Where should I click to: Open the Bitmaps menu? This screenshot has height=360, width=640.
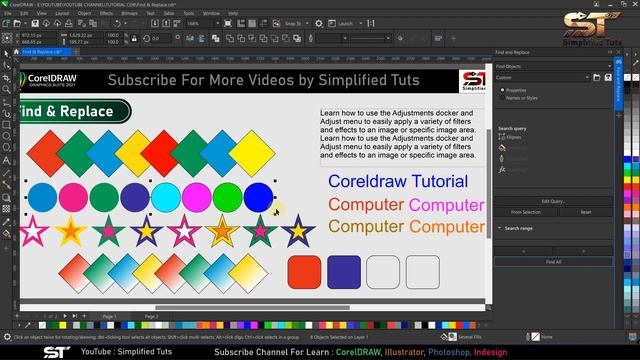click(x=129, y=13)
